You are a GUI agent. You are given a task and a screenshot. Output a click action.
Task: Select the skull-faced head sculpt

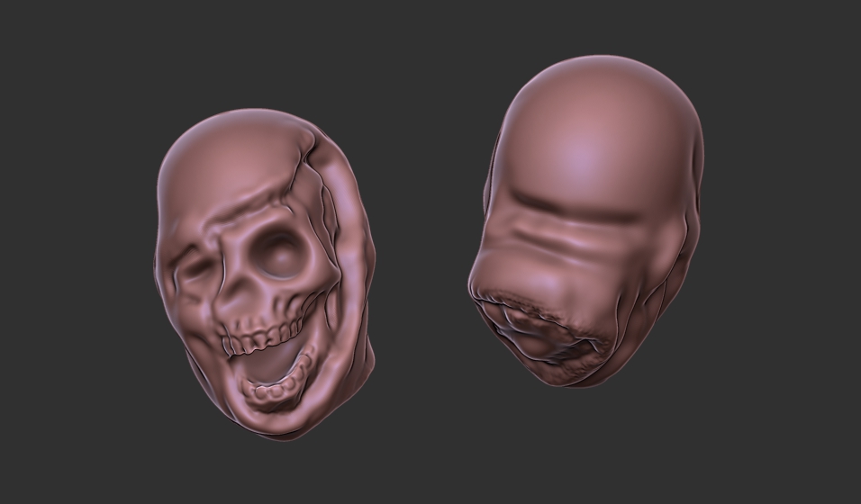pos(264,274)
